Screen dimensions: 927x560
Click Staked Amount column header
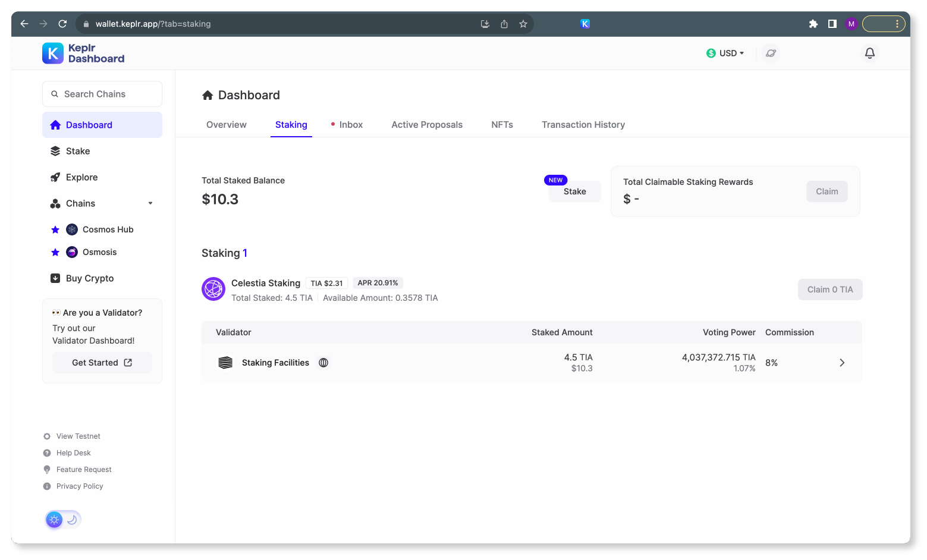click(562, 332)
